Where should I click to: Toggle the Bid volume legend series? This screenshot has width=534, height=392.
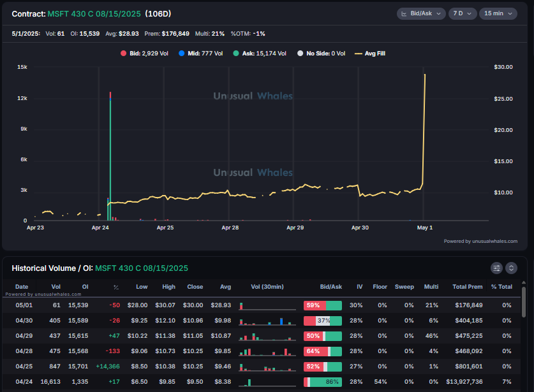[x=144, y=54]
